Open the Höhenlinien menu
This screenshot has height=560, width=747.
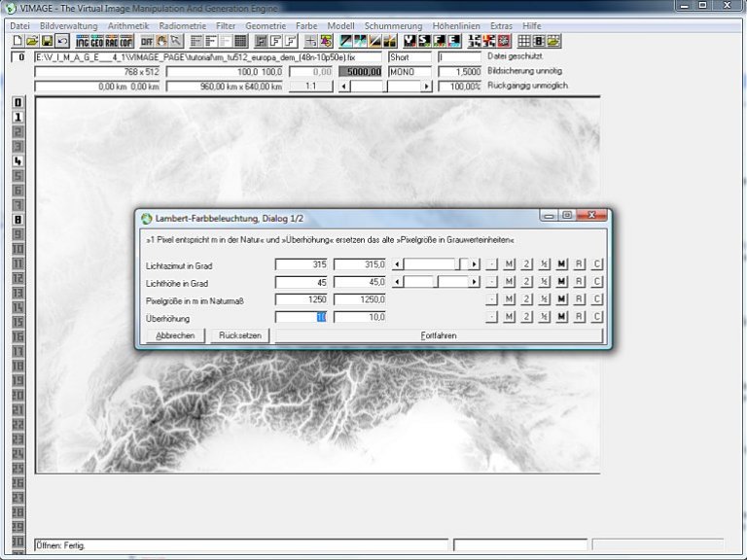[456, 25]
